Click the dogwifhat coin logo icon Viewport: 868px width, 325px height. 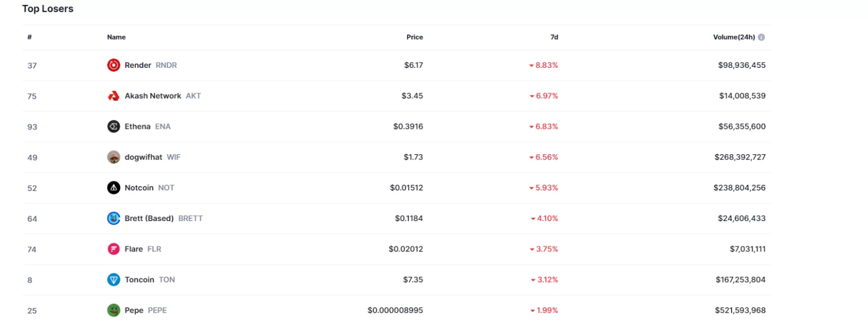click(114, 157)
